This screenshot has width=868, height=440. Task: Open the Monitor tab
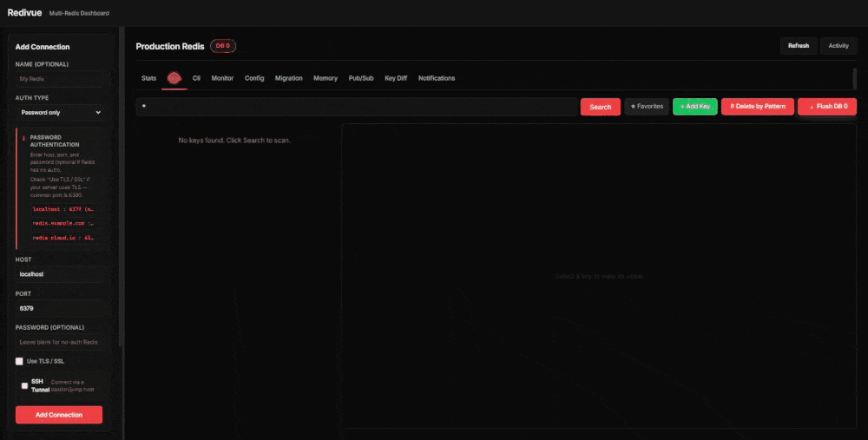tap(222, 79)
